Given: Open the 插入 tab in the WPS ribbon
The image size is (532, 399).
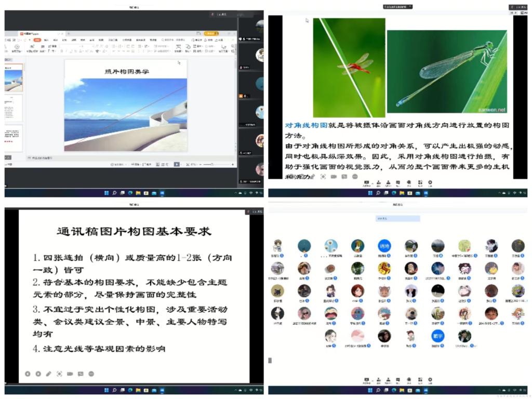Looking at the screenshot, I should [x=46, y=40].
